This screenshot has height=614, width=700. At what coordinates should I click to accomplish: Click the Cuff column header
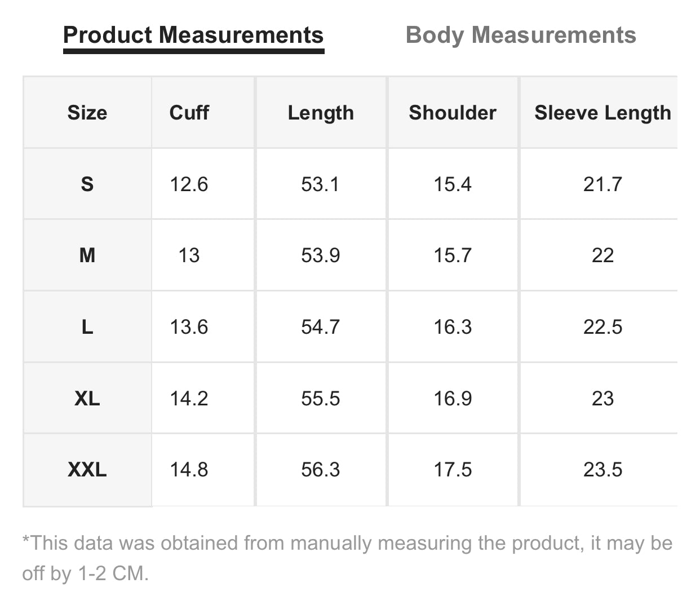(x=189, y=113)
